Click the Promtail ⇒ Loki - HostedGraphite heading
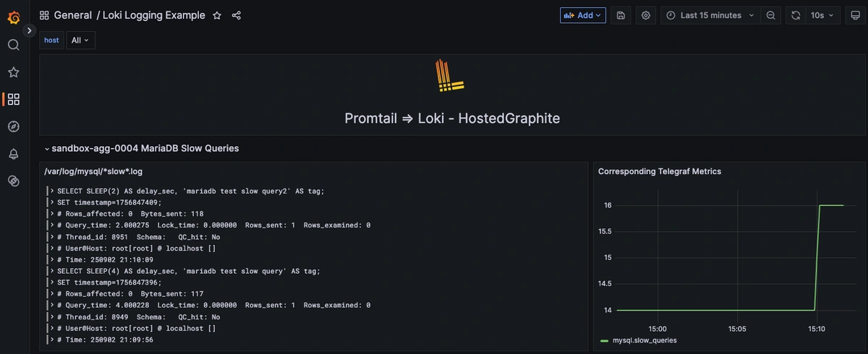Screen dimensions: 868x354 (452, 118)
